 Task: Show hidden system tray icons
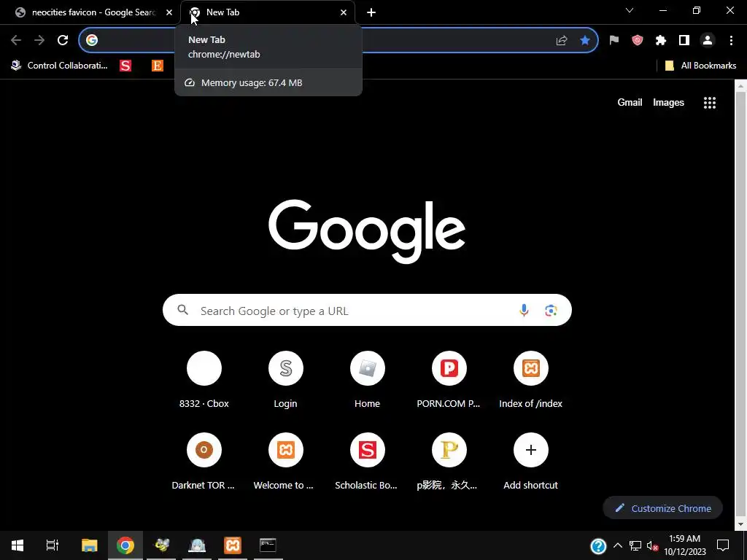coord(617,545)
